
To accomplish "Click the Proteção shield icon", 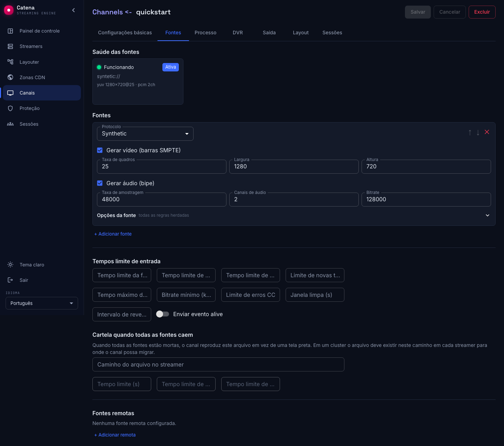I will pyautogui.click(x=10, y=108).
